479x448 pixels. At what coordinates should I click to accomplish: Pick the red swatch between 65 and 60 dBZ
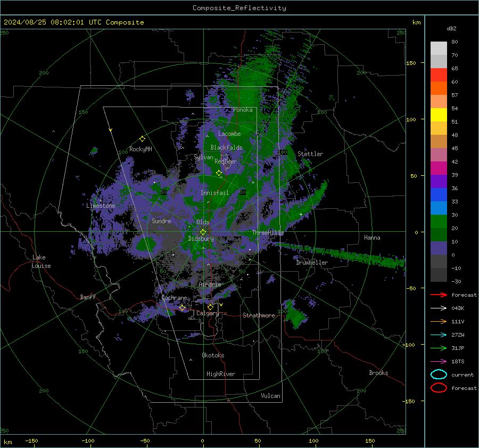pyautogui.click(x=439, y=75)
